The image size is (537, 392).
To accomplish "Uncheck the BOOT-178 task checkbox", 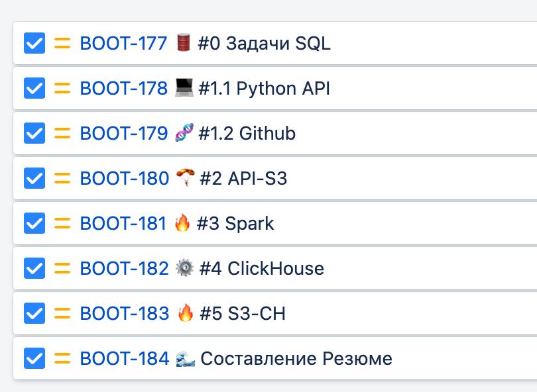I will pos(34,88).
